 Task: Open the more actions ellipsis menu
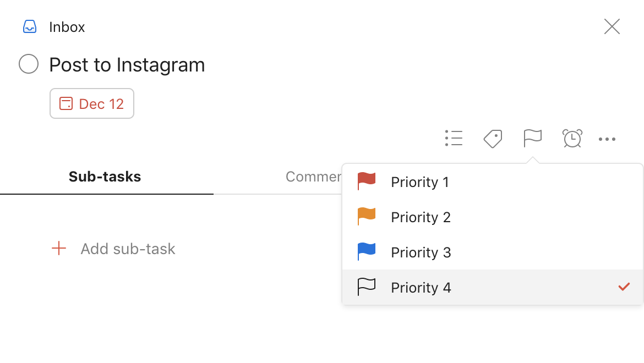coord(607,139)
